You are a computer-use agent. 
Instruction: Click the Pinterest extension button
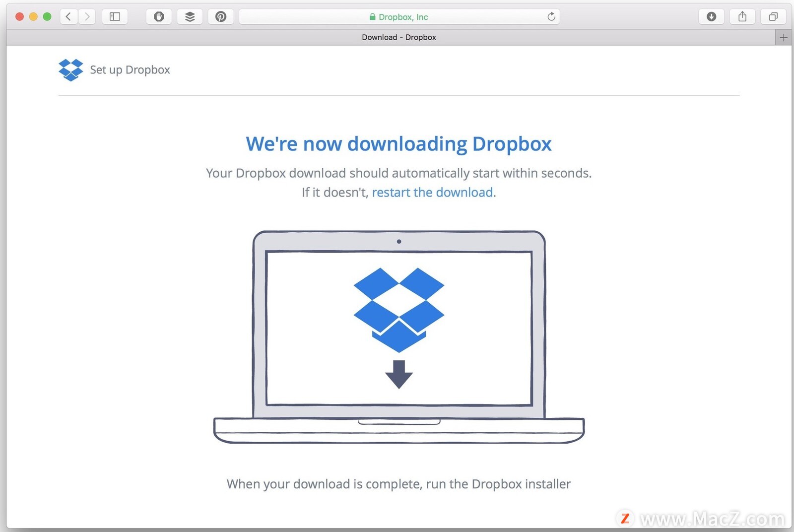220,16
